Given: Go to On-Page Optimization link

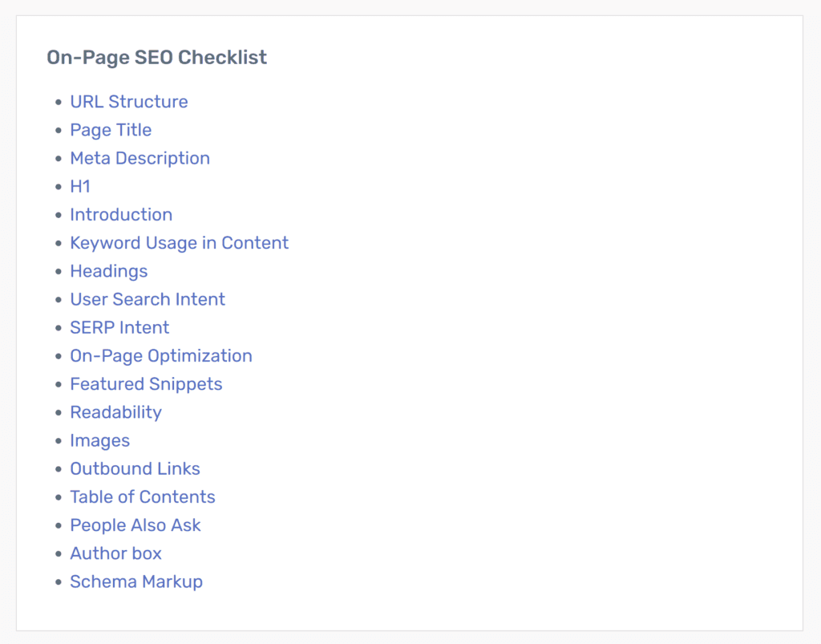Looking at the screenshot, I should point(161,356).
